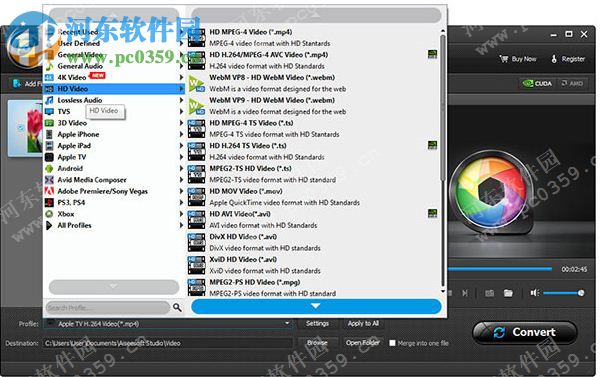The image size is (602, 377).
Task: Take a snapshot with camera icon
Action: point(490,293)
